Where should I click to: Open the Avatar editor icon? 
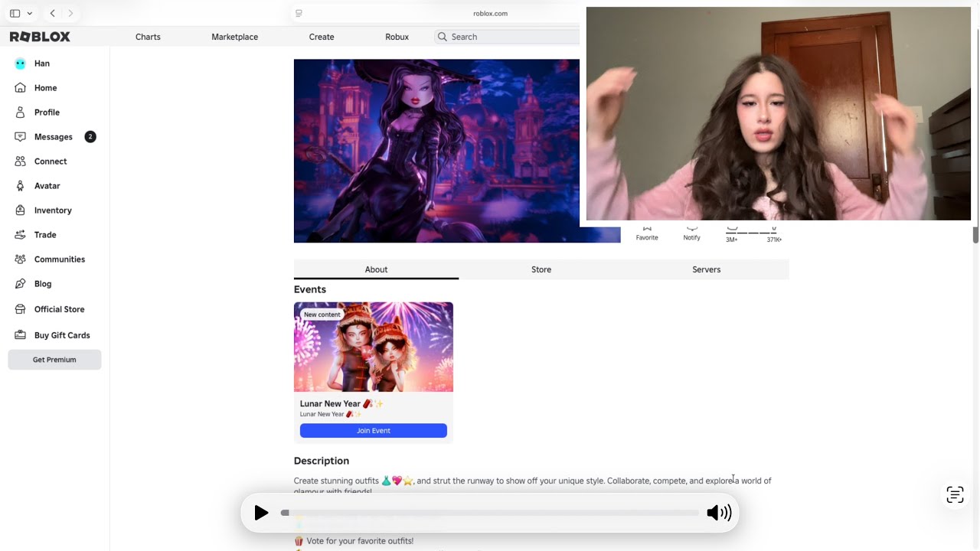click(20, 186)
